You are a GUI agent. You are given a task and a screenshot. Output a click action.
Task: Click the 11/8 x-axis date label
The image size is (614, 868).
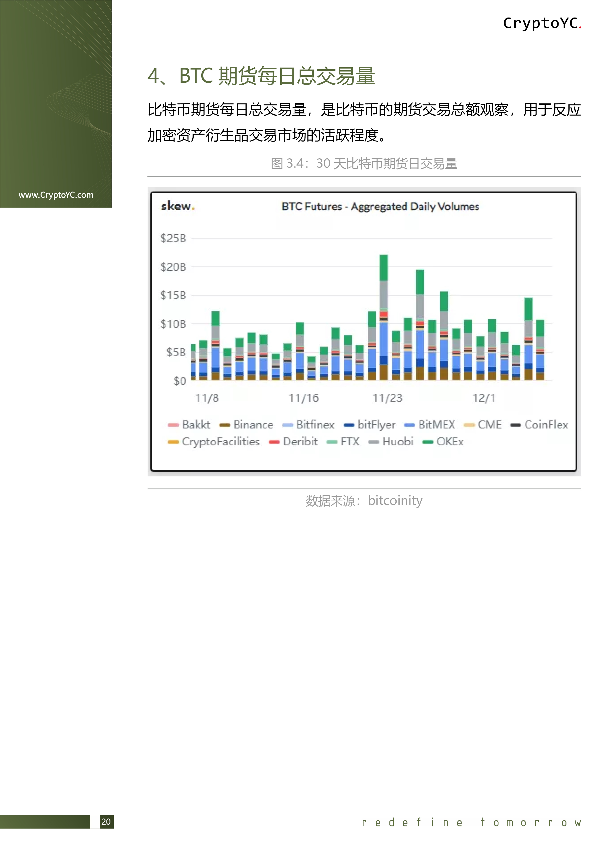[x=207, y=398]
